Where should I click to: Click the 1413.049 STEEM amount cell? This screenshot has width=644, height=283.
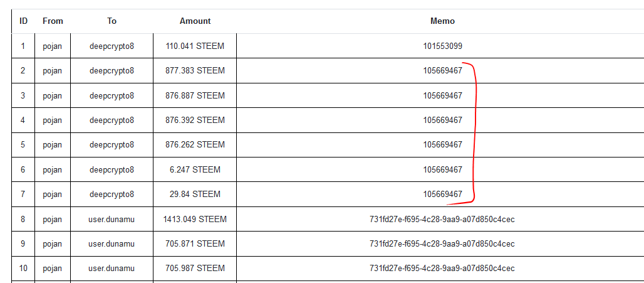coord(195,219)
